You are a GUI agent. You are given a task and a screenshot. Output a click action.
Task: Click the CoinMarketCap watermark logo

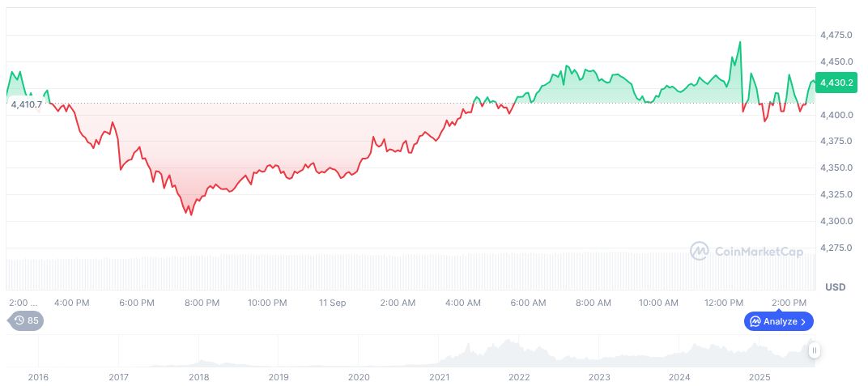(746, 252)
